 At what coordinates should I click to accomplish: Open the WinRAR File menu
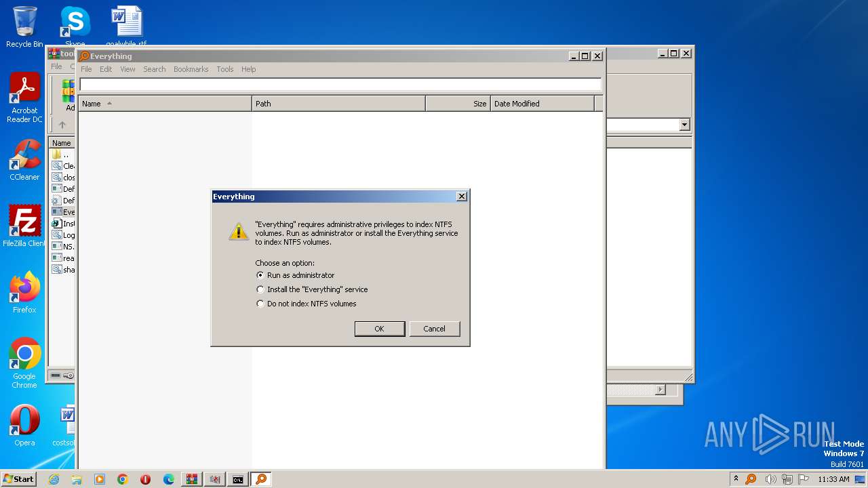(x=56, y=66)
